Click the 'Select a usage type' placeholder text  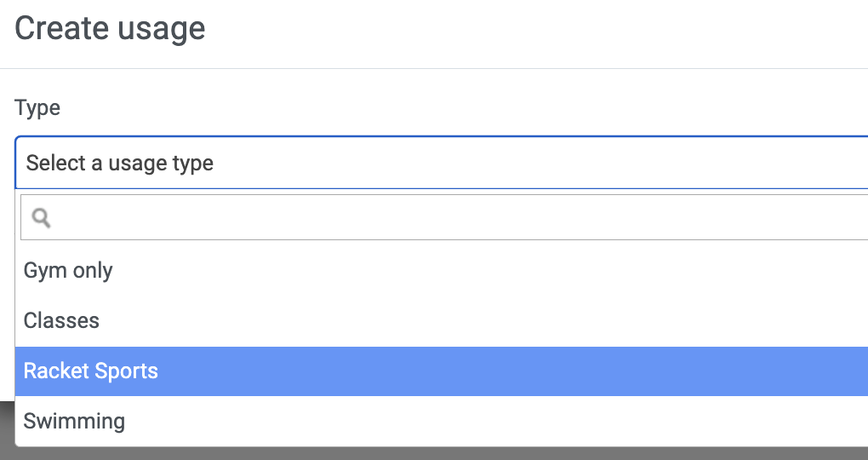[x=120, y=163]
